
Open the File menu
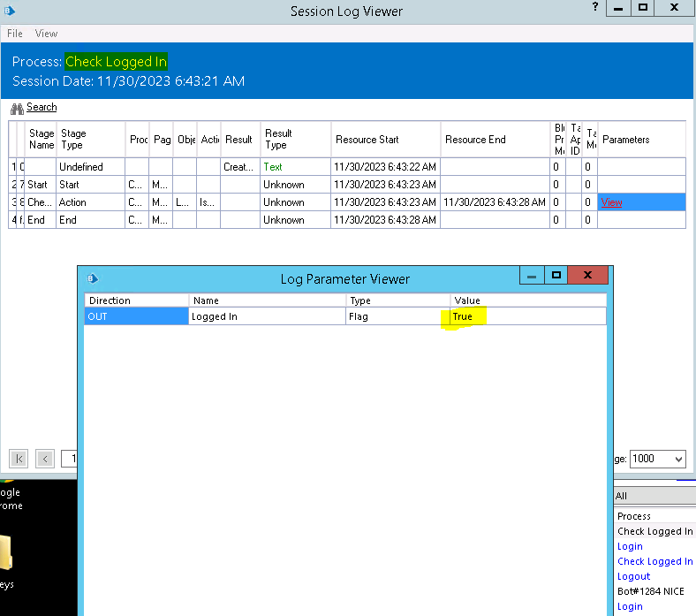[15, 34]
